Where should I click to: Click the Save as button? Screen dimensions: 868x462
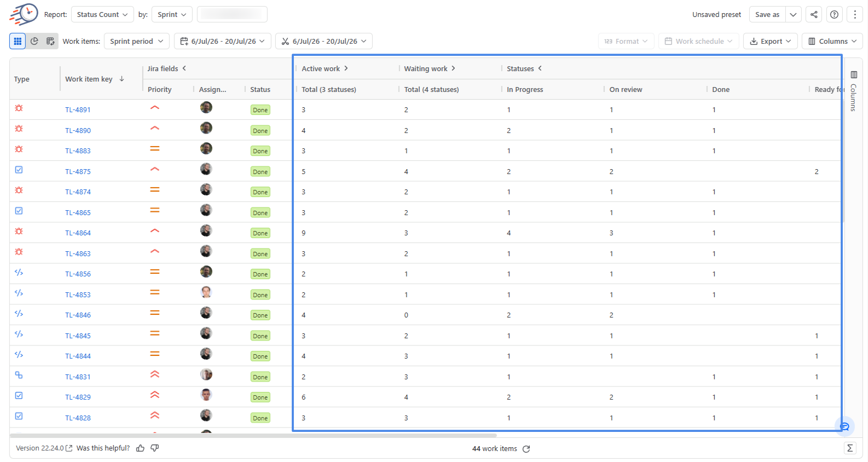pyautogui.click(x=767, y=15)
